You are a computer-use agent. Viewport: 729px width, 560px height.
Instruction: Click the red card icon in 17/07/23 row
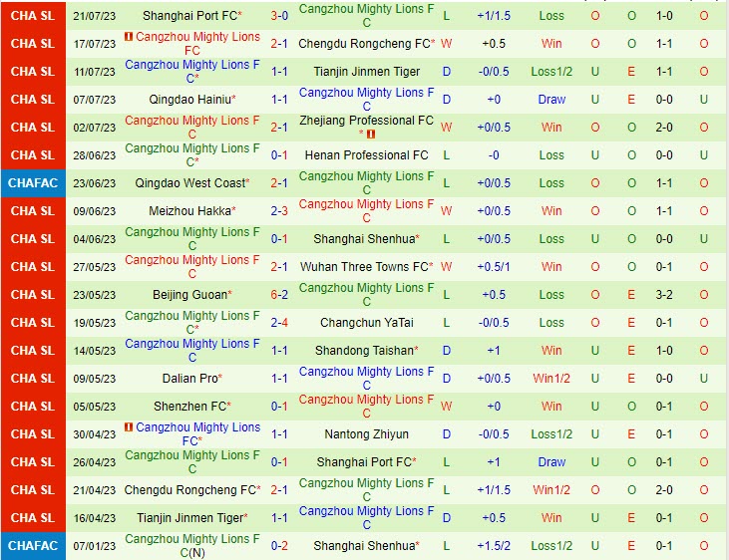[129, 36]
